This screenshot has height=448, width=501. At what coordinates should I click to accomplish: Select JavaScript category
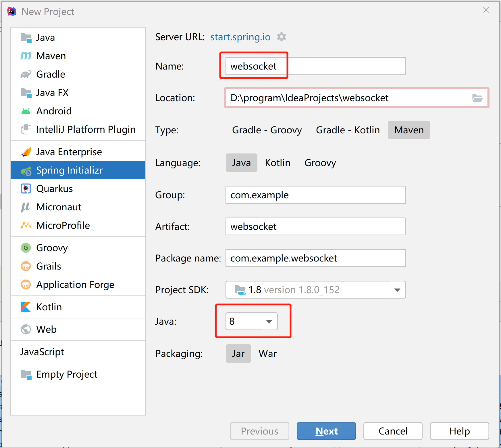pos(78,352)
